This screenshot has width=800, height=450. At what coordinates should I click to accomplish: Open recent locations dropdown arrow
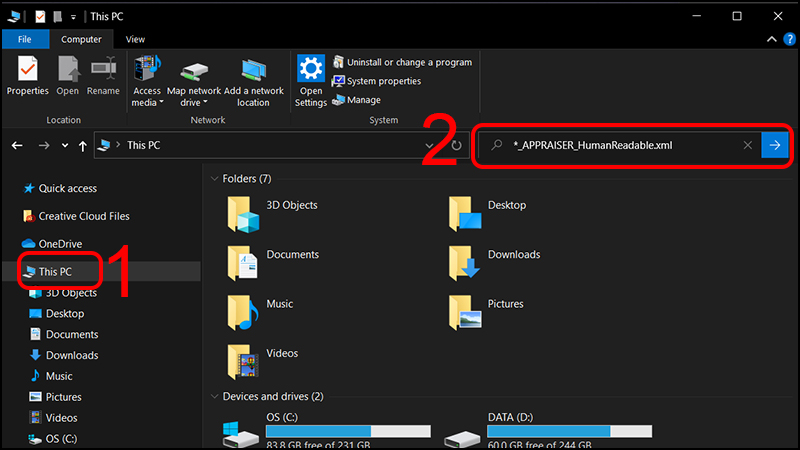[x=65, y=146]
